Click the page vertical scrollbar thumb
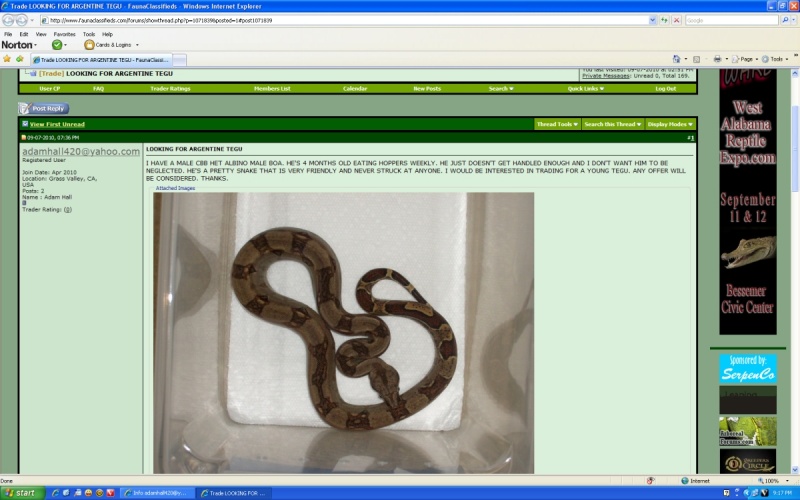800x500 pixels. pyautogui.click(x=795, y=148)
